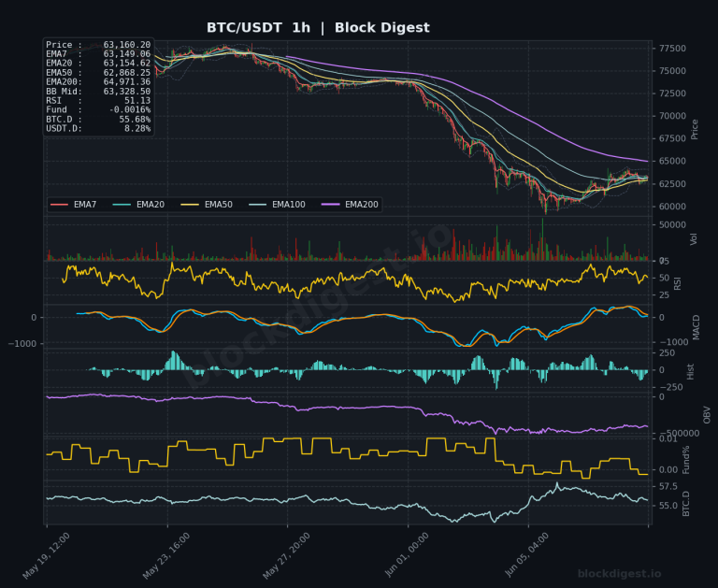
Task: Click the 70000 price axis tick
Action: [673, 116]
